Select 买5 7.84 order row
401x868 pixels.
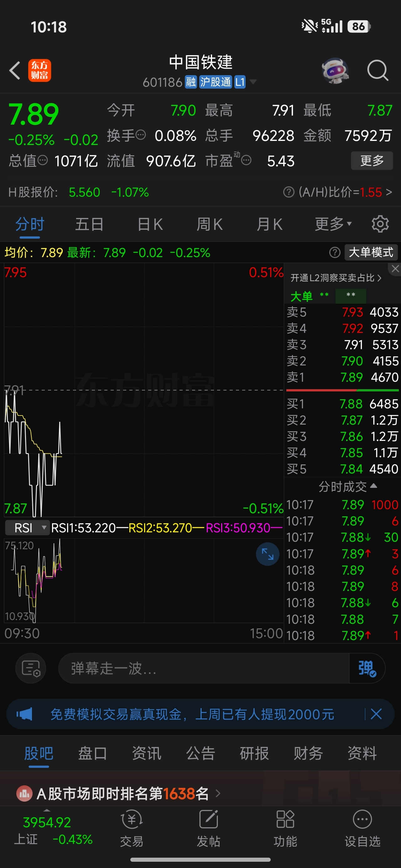click(342, 468)
